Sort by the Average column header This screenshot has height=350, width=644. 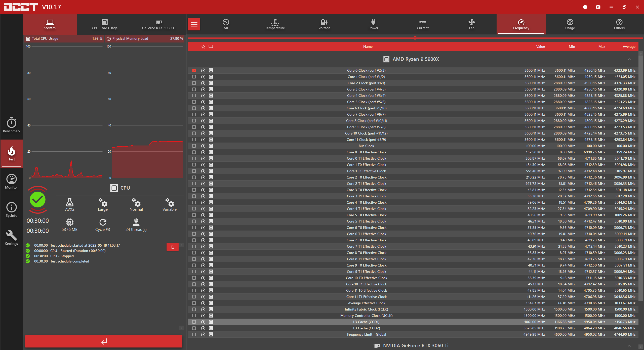click(629, 47)
